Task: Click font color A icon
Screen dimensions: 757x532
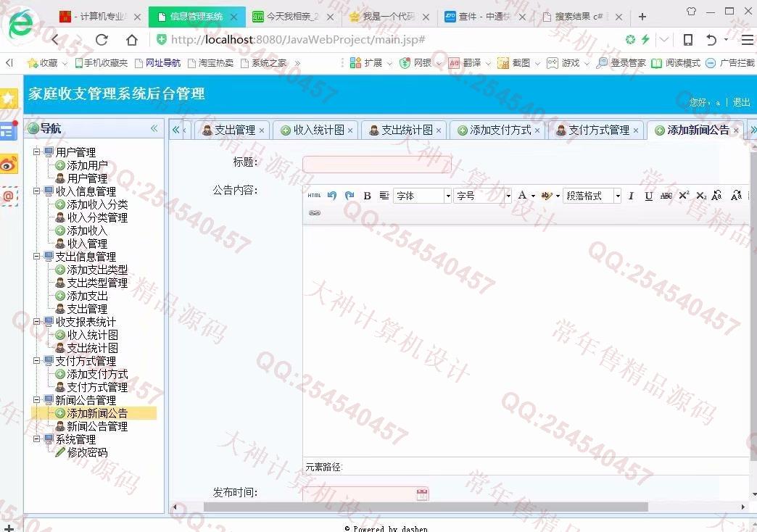Action: pyautogui.click(x=522, y=196)
